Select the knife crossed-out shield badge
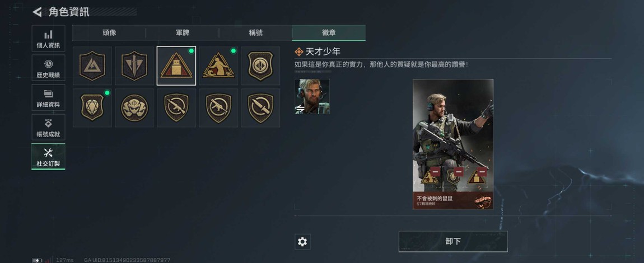 [x=260, y=108]
